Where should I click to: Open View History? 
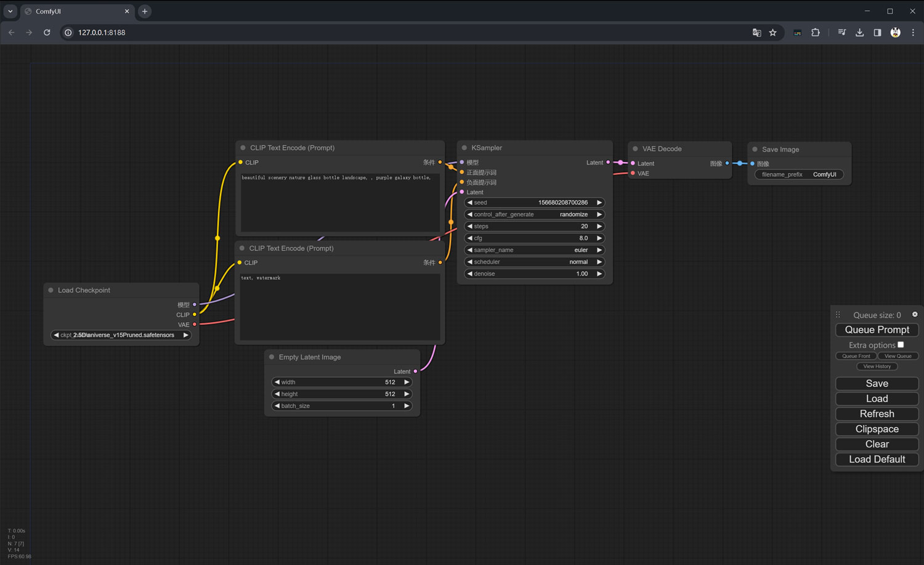pyautogui.click(x=877, y=367)
